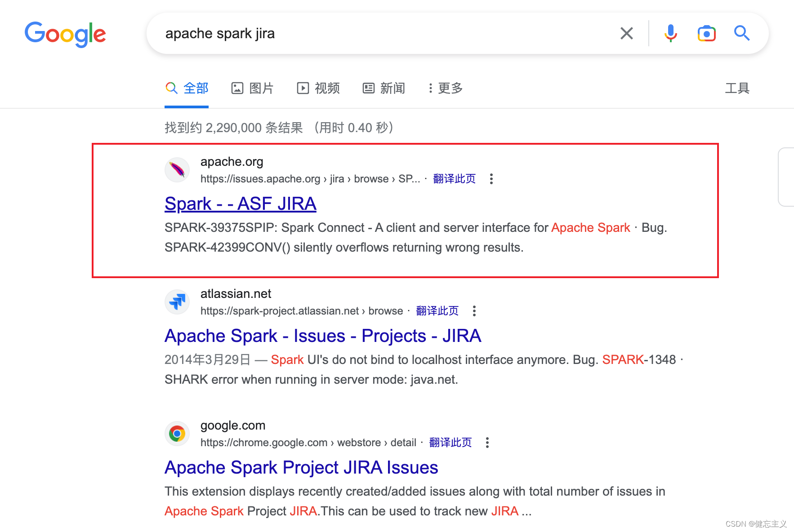Click the Google logo to return home
This screenshot has width=794, height=532.
click(x=65, y=34)
